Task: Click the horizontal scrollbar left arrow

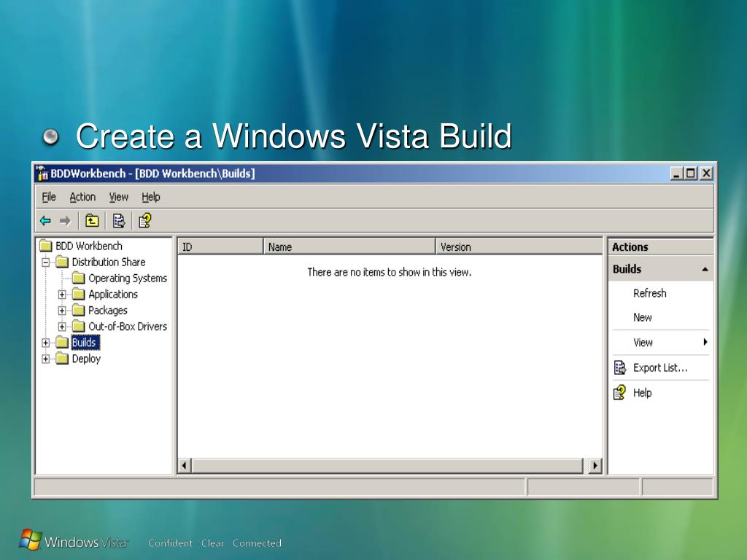Action: click(185, 465)
